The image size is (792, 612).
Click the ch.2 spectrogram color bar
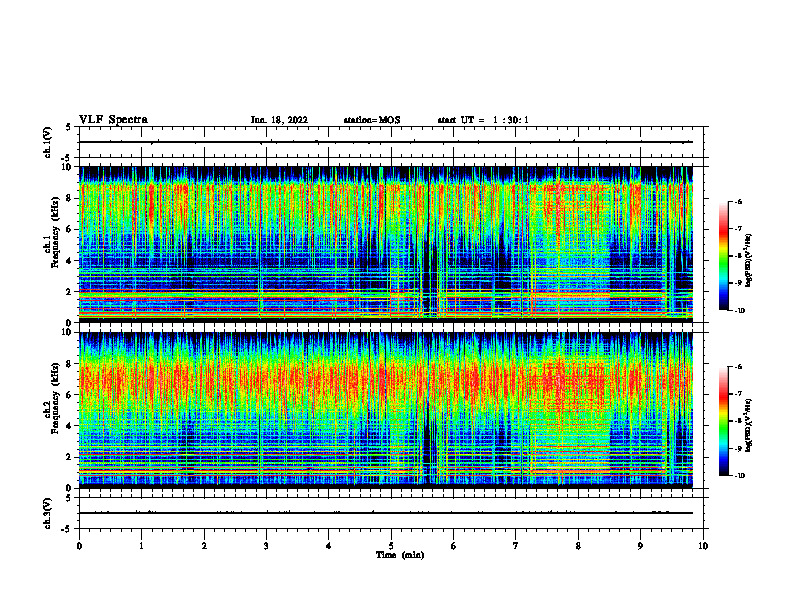coord(724,421)
